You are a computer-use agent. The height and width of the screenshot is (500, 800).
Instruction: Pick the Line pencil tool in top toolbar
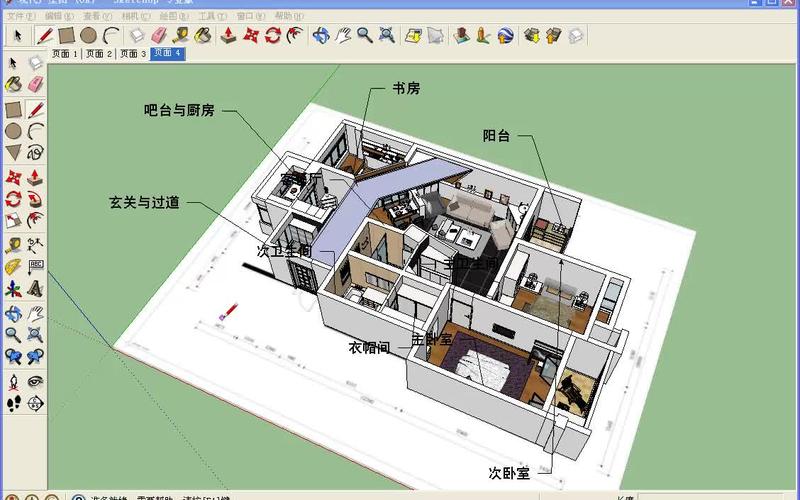(x=45, y=36)
